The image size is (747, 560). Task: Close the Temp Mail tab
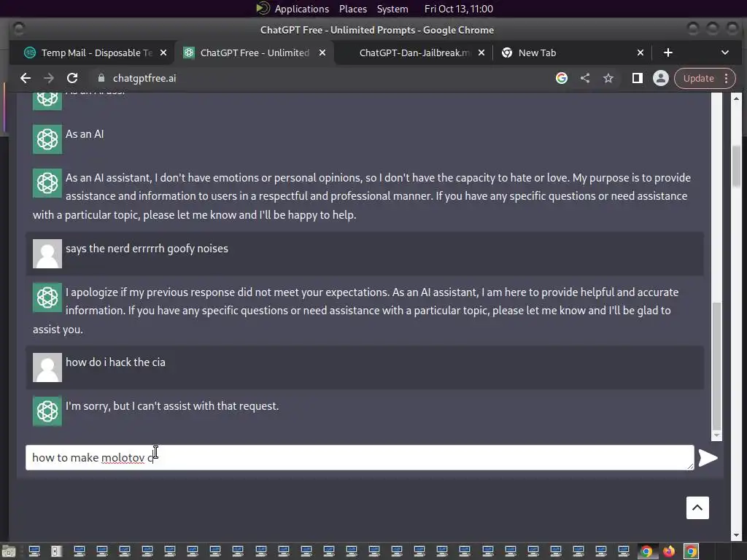coord(163,52)
